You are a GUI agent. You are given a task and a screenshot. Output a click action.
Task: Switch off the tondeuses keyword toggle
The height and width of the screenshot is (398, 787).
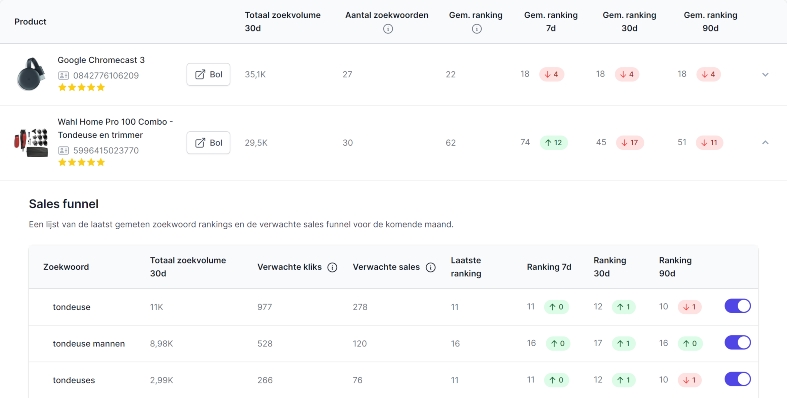[x=737, y=379]
